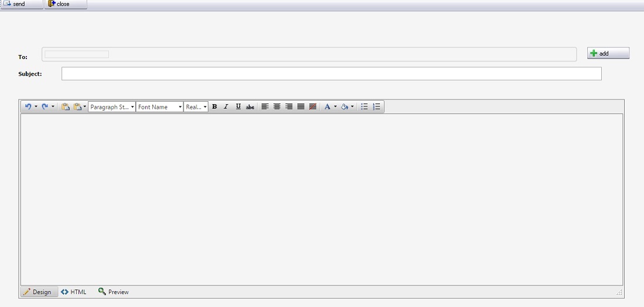
Task: Open the background color dropdown arrow
Action: coord(352,106)
